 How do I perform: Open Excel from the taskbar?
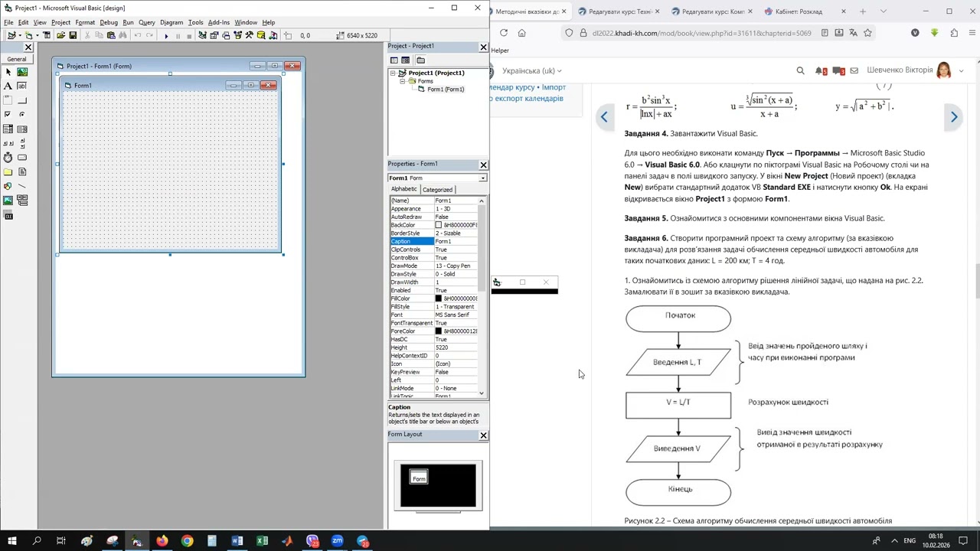[262, 541]
